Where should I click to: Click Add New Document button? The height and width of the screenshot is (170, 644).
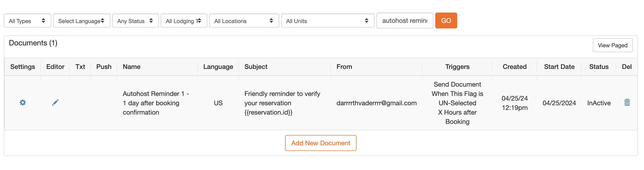(x=321, y=143)
